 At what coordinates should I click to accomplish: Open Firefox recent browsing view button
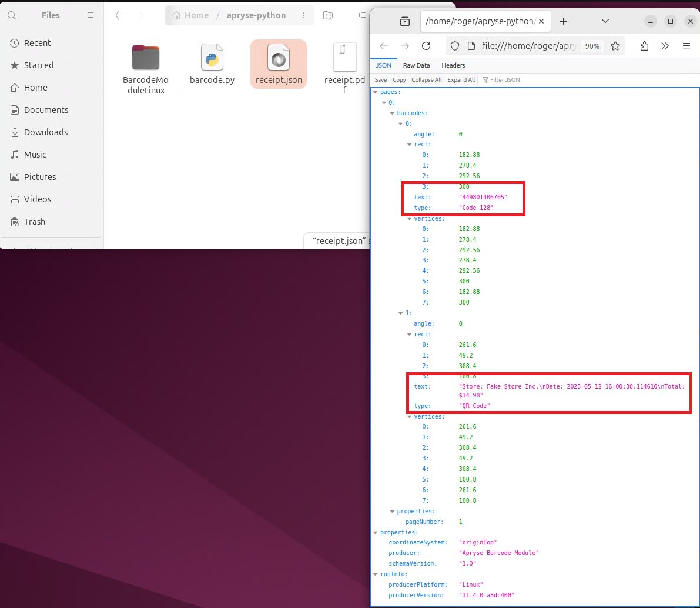coord(404,21)
